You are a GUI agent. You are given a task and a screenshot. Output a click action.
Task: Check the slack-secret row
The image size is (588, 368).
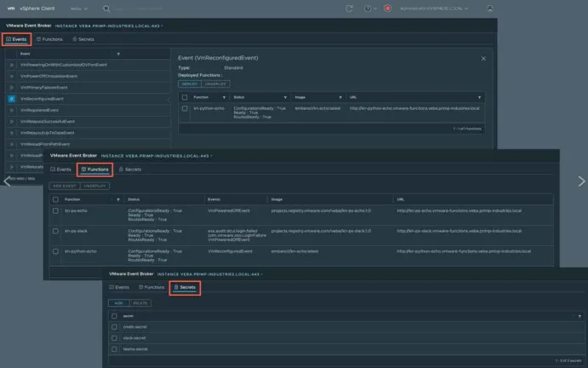114,338
